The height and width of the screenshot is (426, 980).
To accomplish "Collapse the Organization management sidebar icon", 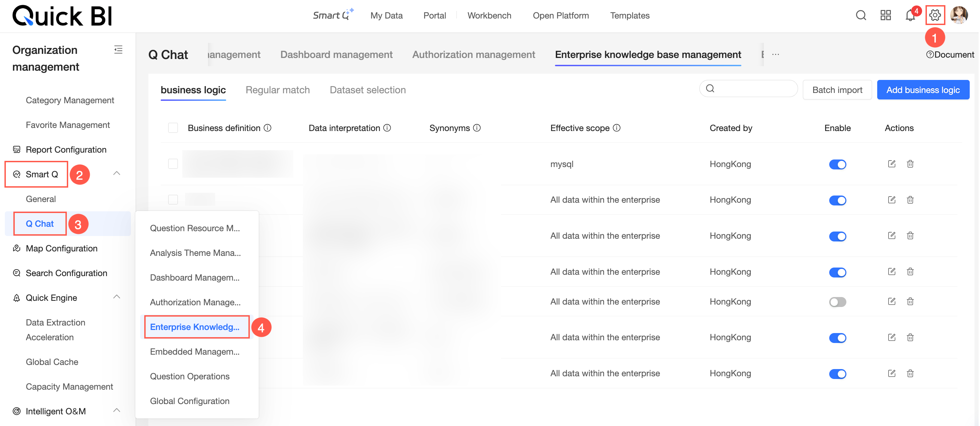I will (x=118, y=49).
